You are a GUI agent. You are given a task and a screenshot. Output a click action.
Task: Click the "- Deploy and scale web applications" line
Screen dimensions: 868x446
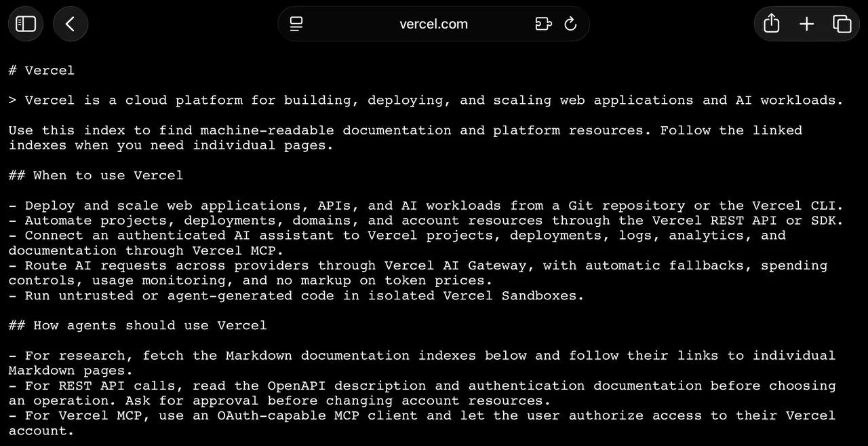click(x=426, y=206)
